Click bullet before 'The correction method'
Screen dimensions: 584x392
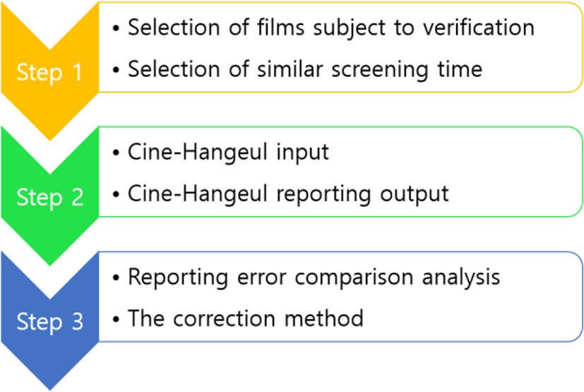tap(117, 319)
